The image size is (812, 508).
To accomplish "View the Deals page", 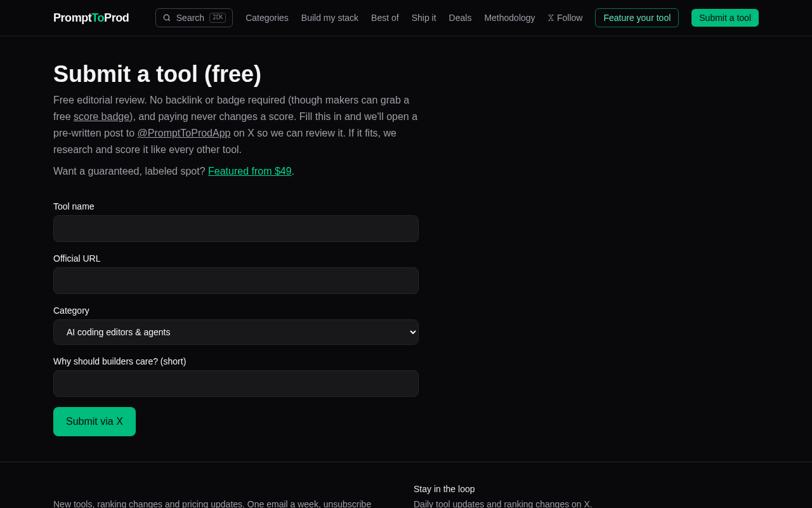I will (461, 18).
